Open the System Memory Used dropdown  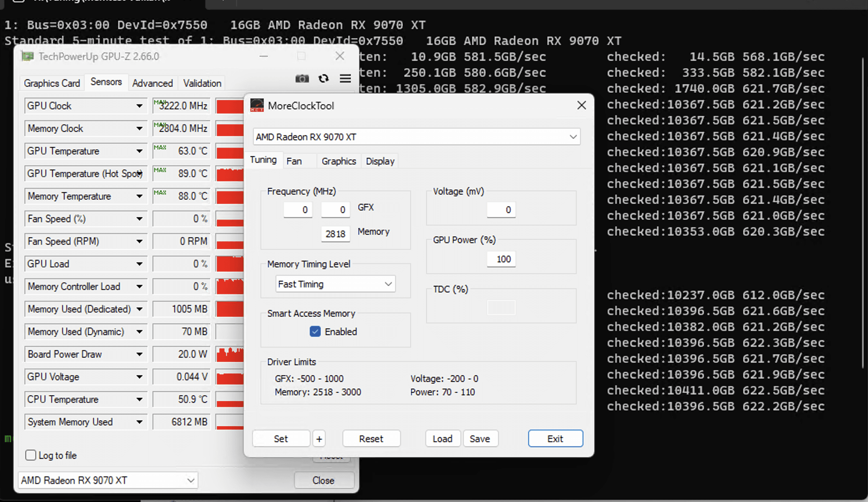pos(139,422)
